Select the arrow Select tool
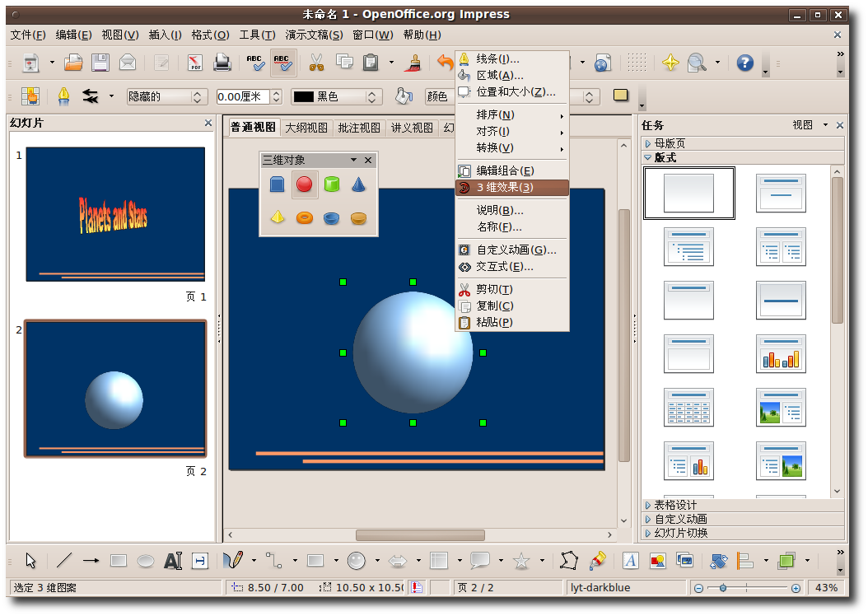This screenshot has height=616, width=868. coord(30,561)
